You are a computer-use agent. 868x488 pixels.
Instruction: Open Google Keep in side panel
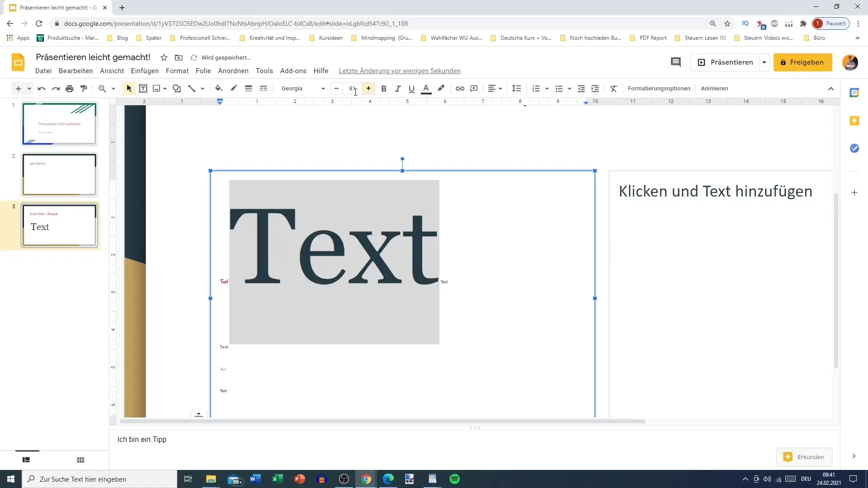pos(854,121)
